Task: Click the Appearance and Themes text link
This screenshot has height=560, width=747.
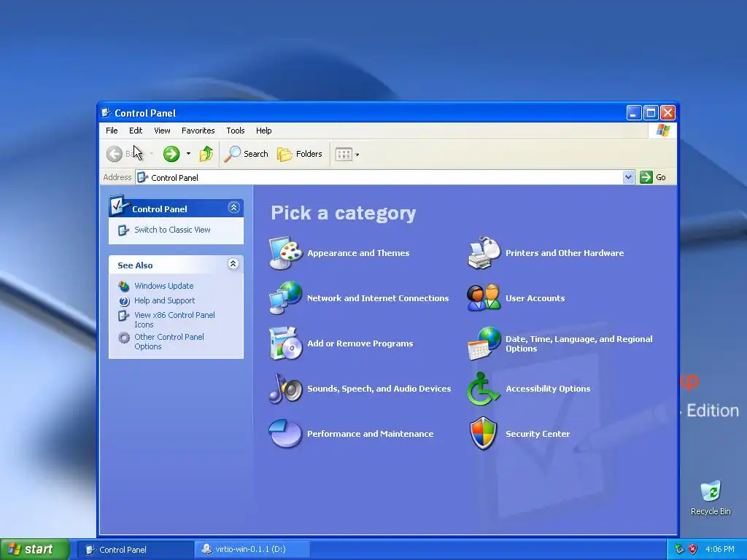Action: [x=358, y=253]
